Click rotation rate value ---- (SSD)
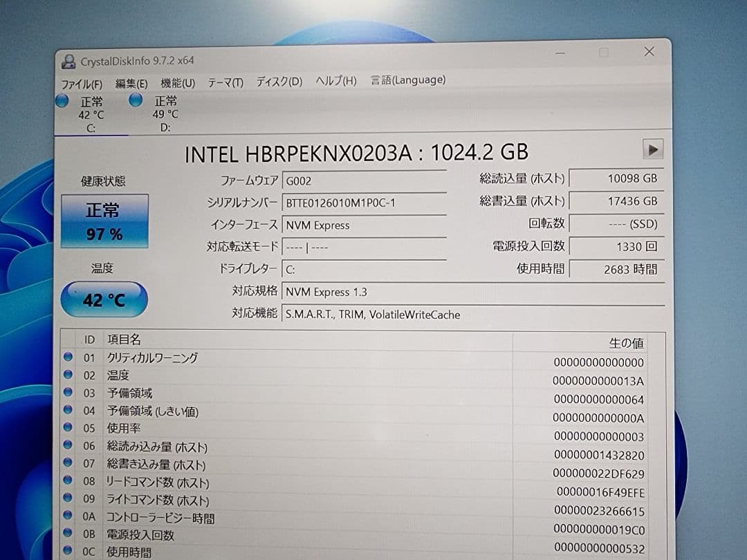 click(x=616, y=224)
